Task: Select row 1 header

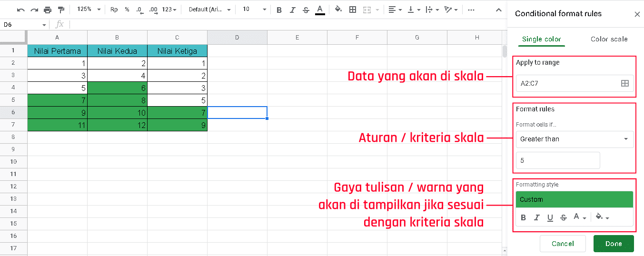Action: [x=13, y=50]
